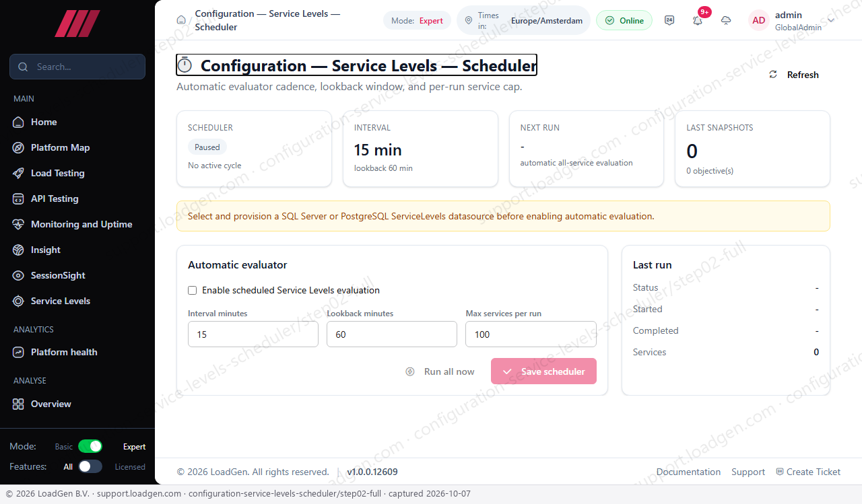Click the breadcrumb home icon
Screen dimensions: 862x504
[181, 20]
